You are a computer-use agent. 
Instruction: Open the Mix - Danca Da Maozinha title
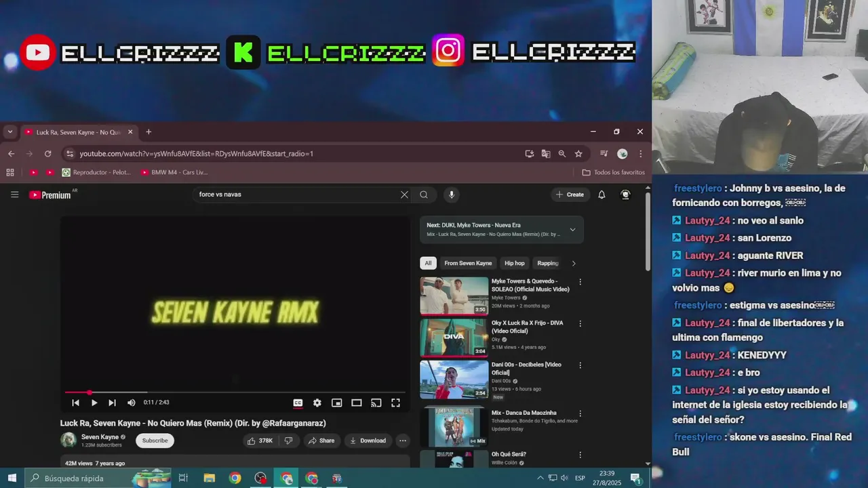[524, 413]
